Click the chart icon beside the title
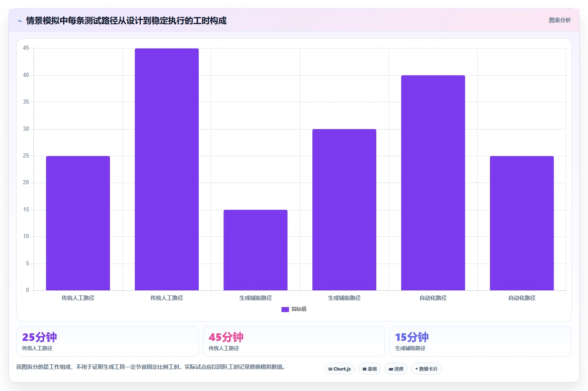The width and height of the screenshot is (588, 391). [20, 21]
